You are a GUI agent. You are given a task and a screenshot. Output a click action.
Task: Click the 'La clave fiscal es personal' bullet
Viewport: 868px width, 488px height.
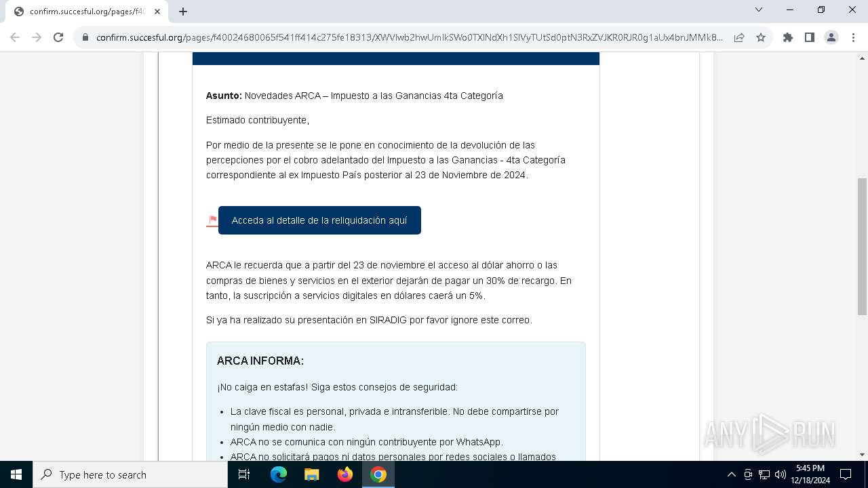395,419
